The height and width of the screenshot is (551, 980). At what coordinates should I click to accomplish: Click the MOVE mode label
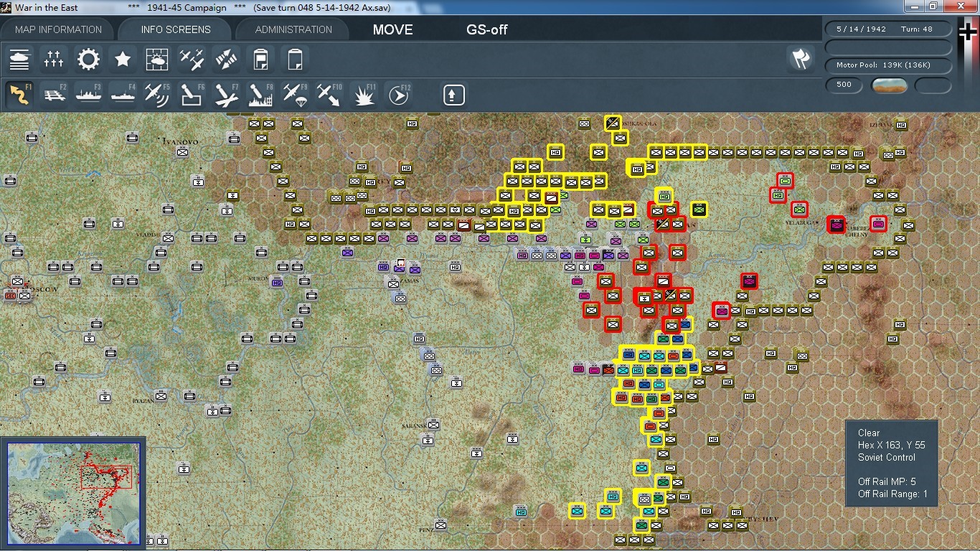(392, 29)
